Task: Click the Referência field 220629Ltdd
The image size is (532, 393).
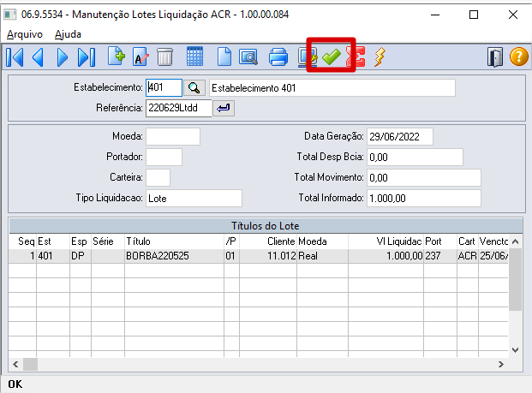Action: (x=179, y=108)
